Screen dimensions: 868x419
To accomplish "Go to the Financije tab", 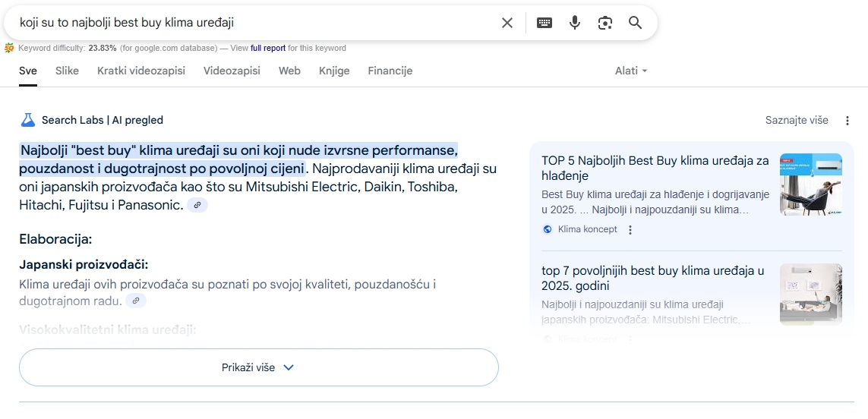I will click(390, 71).
